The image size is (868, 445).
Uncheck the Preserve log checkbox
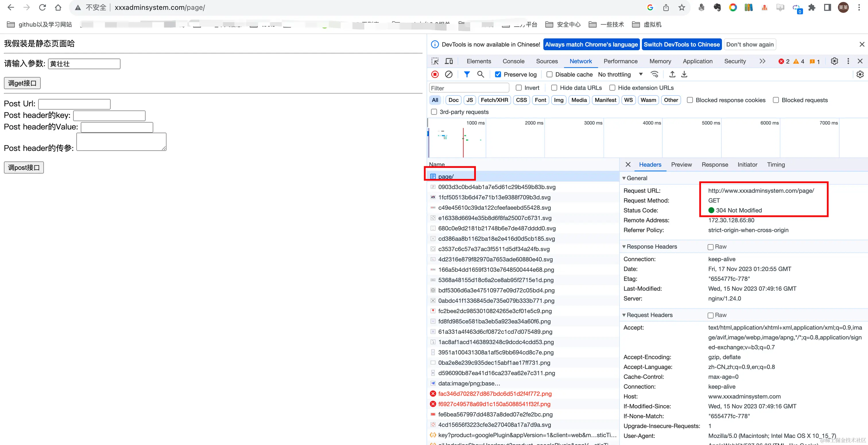498,74
